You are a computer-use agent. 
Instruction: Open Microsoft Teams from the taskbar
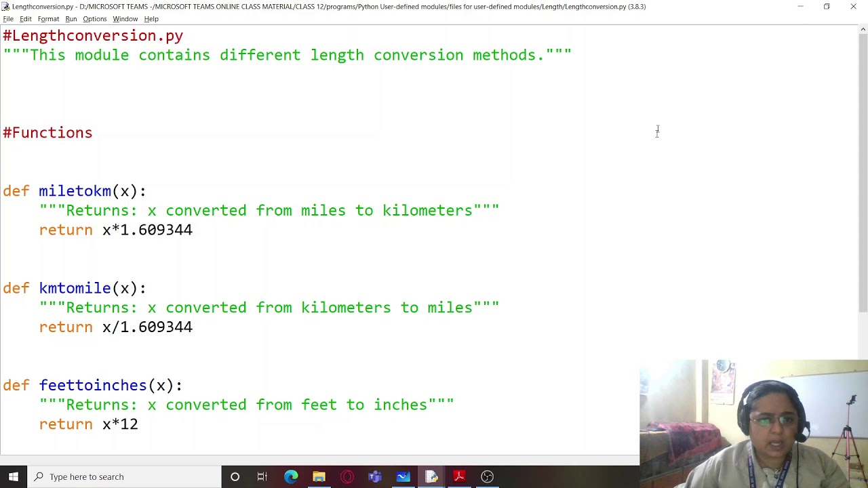coord(375,476)
